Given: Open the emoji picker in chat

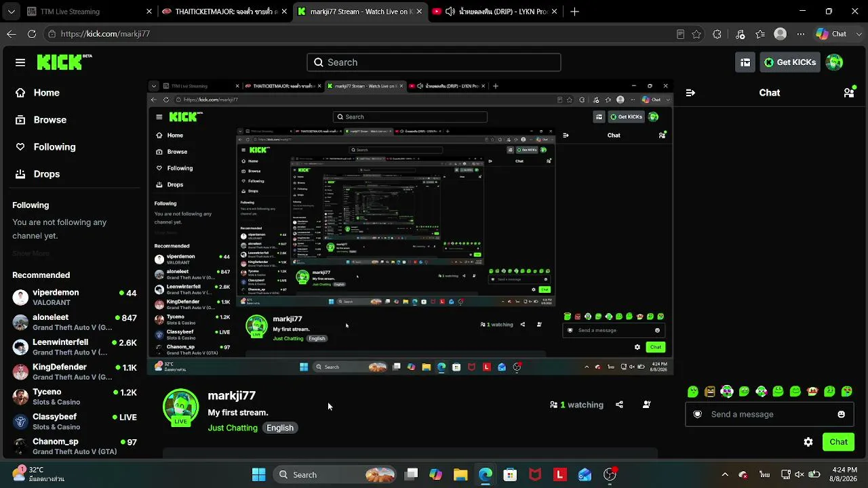Looking at the screenshot, I should (842, 414).
